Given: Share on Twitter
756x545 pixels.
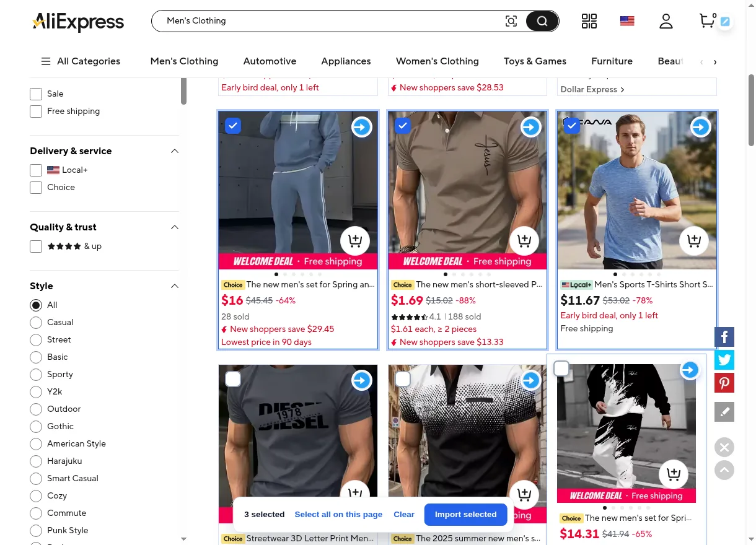Looking at the screenshot, I should point(724,360).
